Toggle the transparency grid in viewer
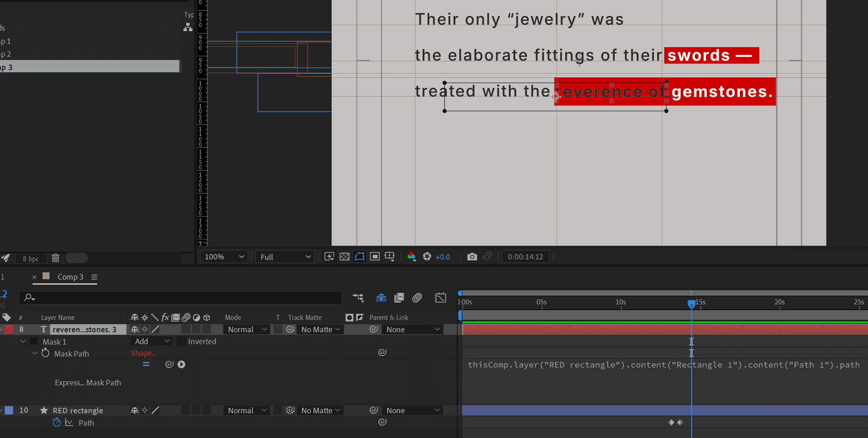 [344, 257]
